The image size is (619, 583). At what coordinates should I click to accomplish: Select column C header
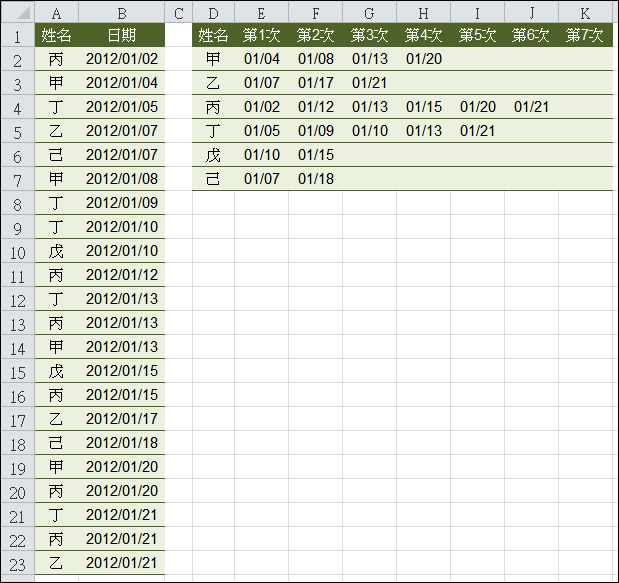[x=178, y=13]
